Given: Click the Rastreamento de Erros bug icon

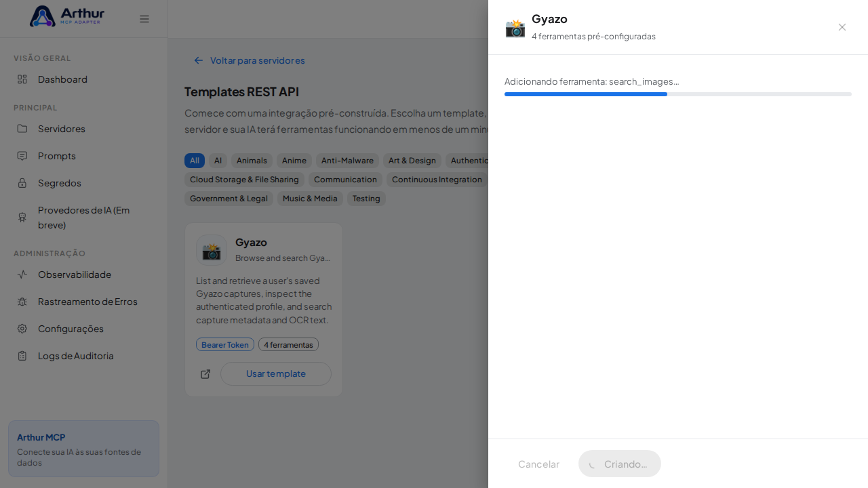Looking at the screenshot, I should (x=22, y=302).
